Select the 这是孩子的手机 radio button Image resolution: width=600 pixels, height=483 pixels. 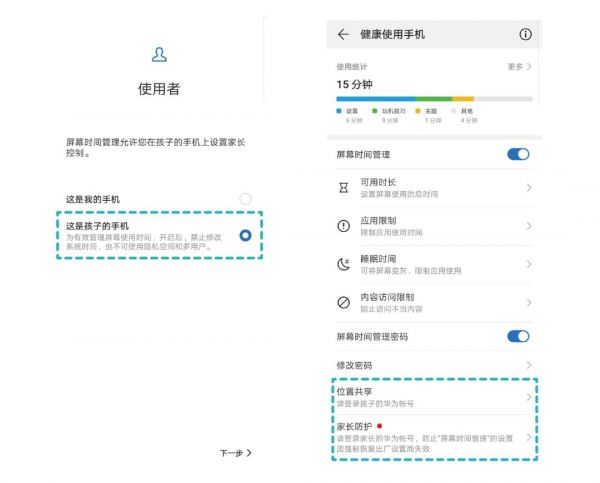(245, 236)
